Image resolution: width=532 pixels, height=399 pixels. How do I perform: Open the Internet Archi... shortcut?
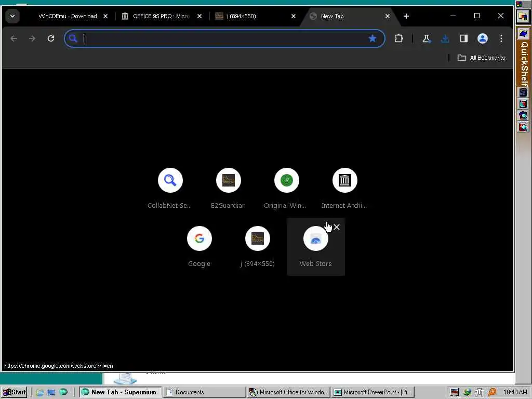(x=345, y=188)
